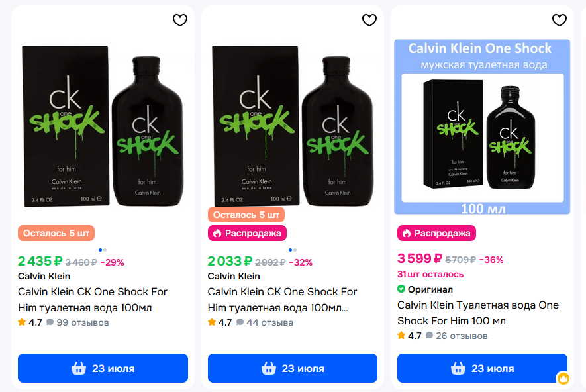Click the yellow crown icon at bottom right
Screen dimensions: 586x392
(563, 379)
